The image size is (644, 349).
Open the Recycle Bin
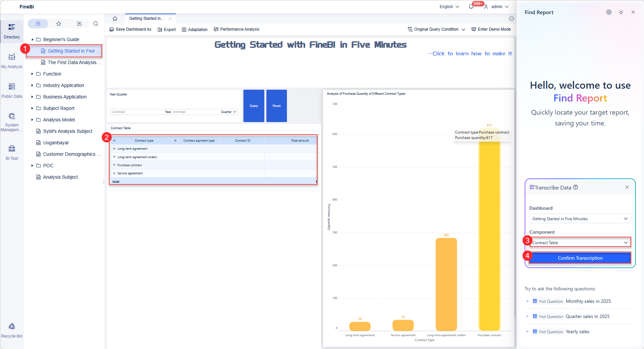(x=12, y=330)
